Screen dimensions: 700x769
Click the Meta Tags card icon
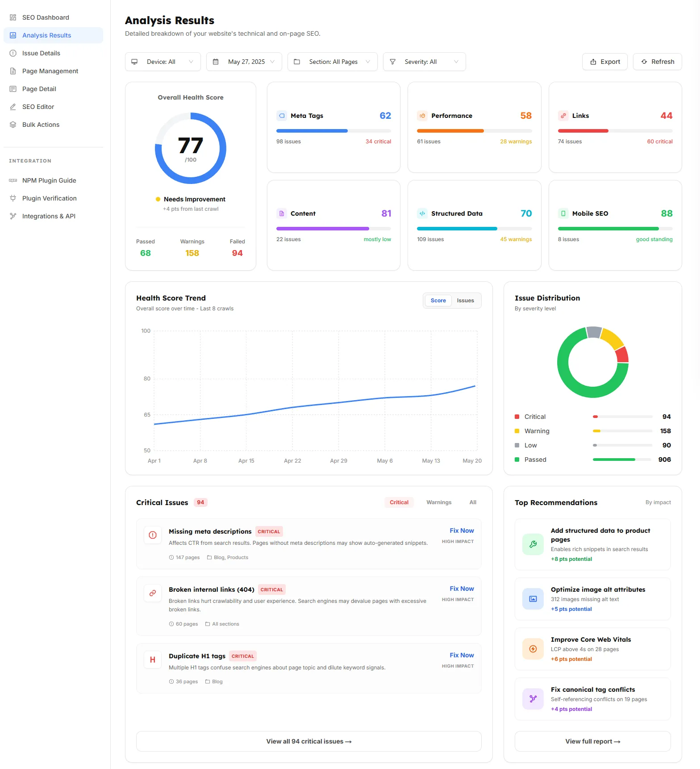pos(282,116)
